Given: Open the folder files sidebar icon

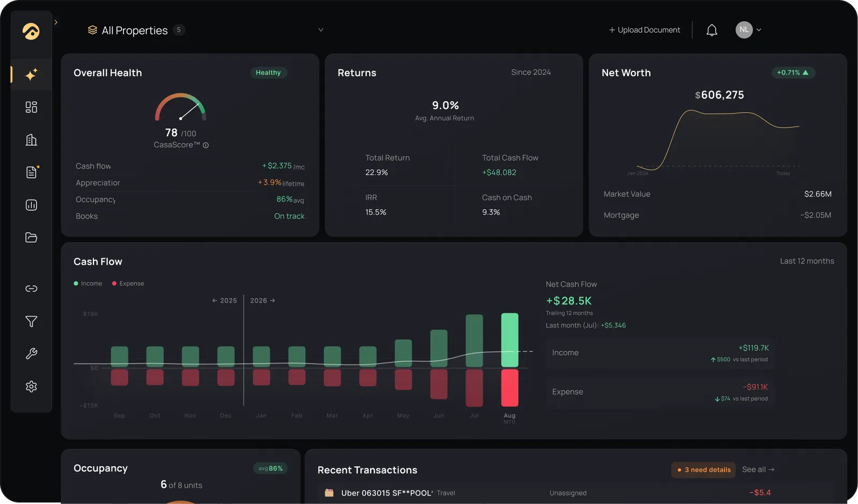Looking at the screenshot, I should 31,238.
